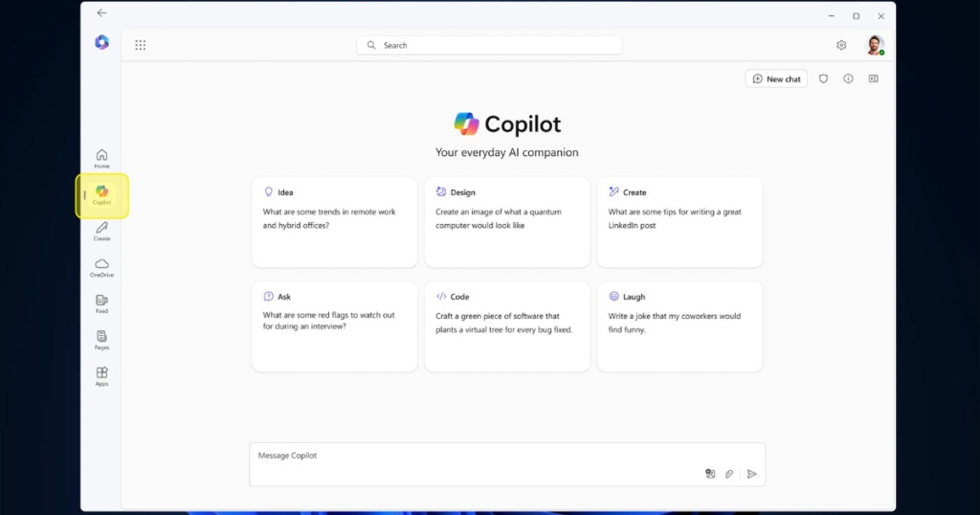Screen dimensions: 980x515
Task: Go to Home in the sidebar
Action: click(x=101, y=159)
